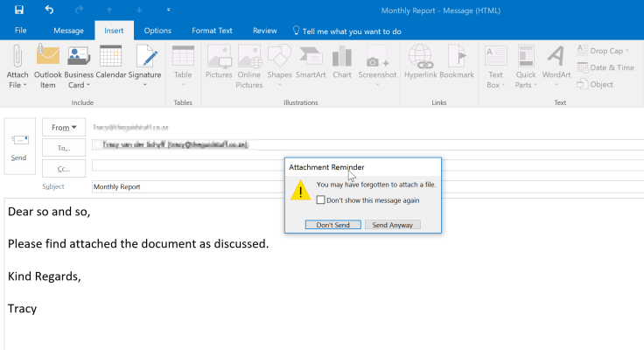644x350 pixels.
Task: Click the Undo arrow icon
Action: point(49,10)
